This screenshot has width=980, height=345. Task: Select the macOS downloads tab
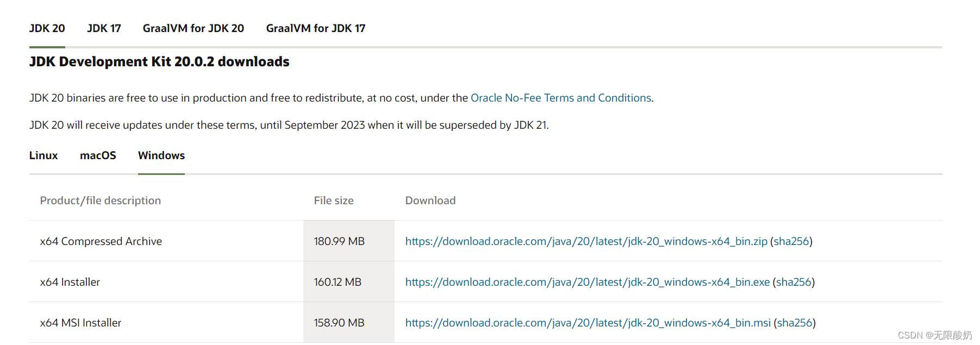tap(98, 155)
